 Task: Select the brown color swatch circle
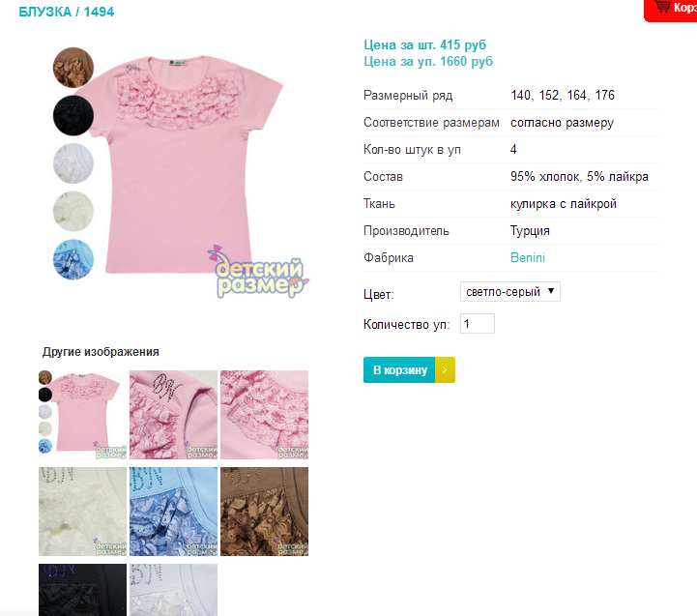pyautogui.click(x=73, y=67)
